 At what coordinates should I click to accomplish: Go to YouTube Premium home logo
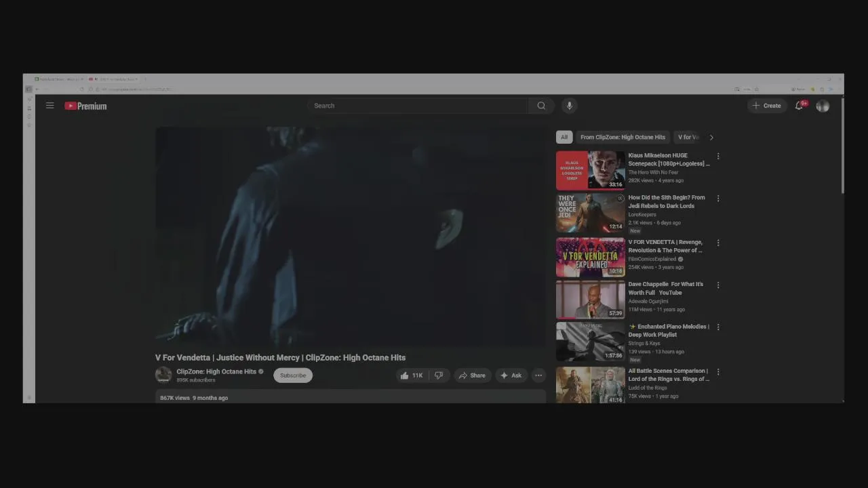85,106
